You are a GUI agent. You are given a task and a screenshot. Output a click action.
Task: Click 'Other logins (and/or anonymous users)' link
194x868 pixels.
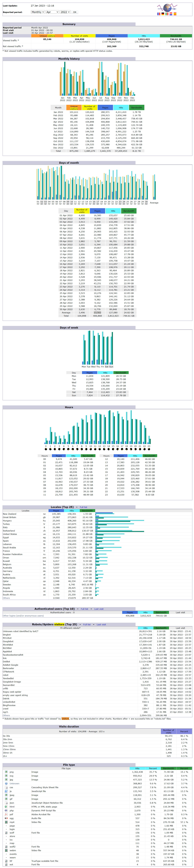tap(23, 616)
